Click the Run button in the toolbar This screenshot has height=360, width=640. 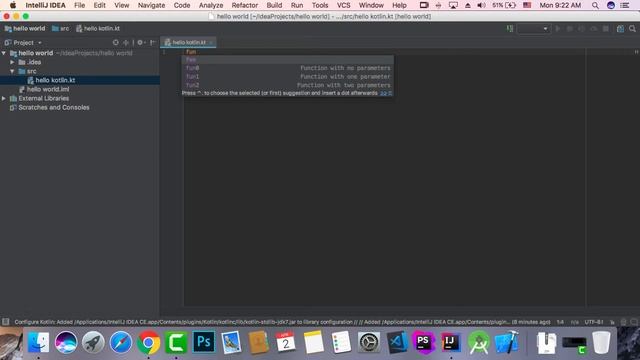558,29
